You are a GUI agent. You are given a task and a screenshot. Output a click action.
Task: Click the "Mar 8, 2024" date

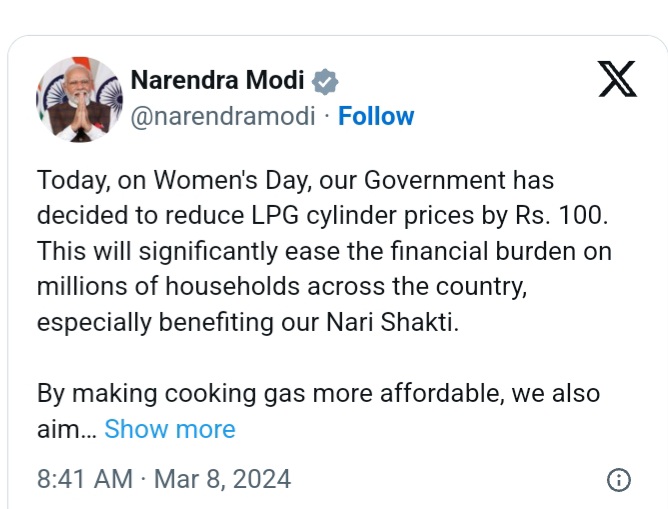click(223, 479)
